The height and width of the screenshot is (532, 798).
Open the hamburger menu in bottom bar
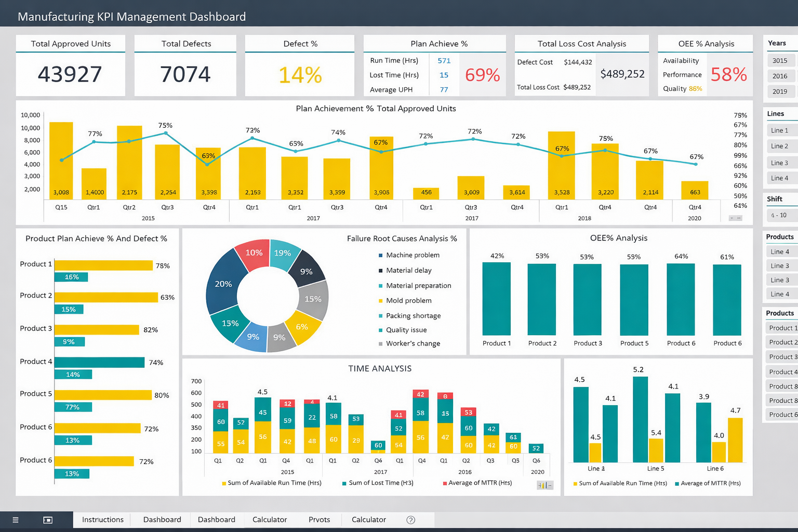[16, 520]
